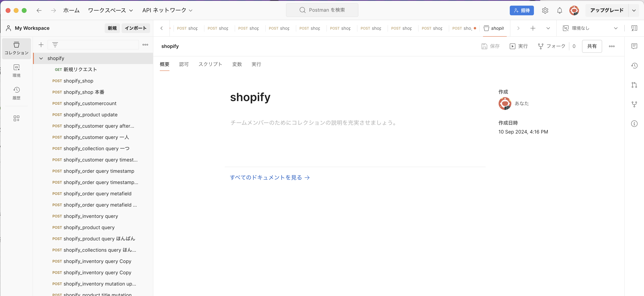The image size is (644, 296).
Task: Expand the ワークスペース menu
Action: click(x=110, y=10)
